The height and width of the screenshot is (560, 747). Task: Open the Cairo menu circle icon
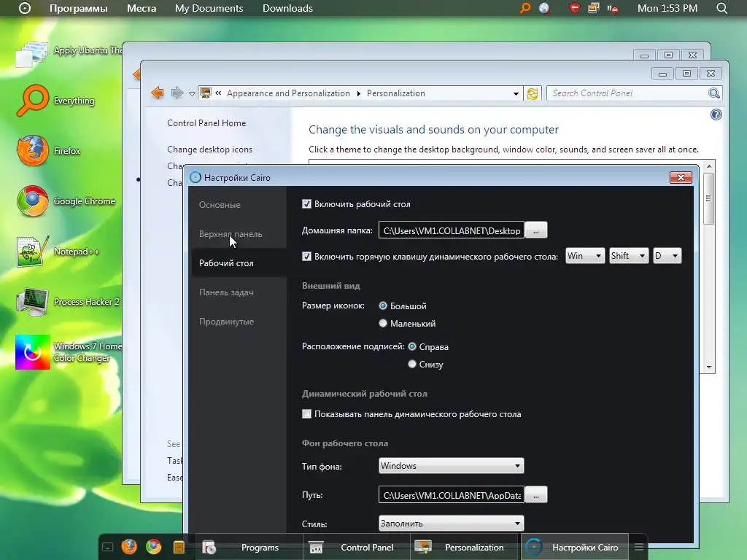(x=24, y=8)
